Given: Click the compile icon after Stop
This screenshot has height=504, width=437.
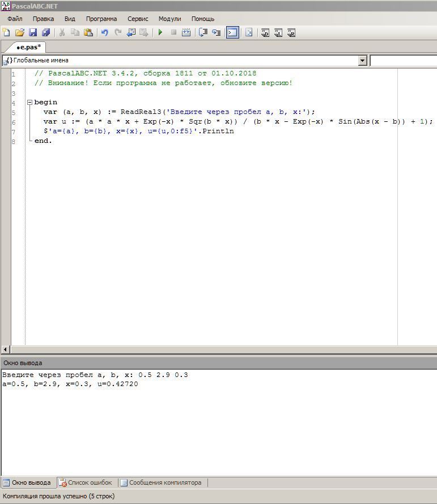Looking at the screenshot, I should [186, 32].
